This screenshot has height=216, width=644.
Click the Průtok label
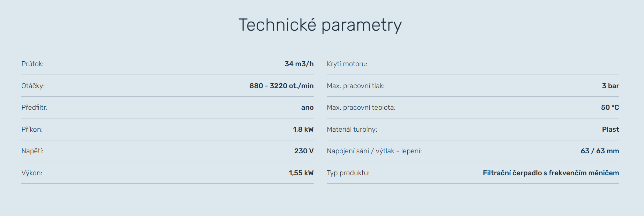[x=32, y=64]
